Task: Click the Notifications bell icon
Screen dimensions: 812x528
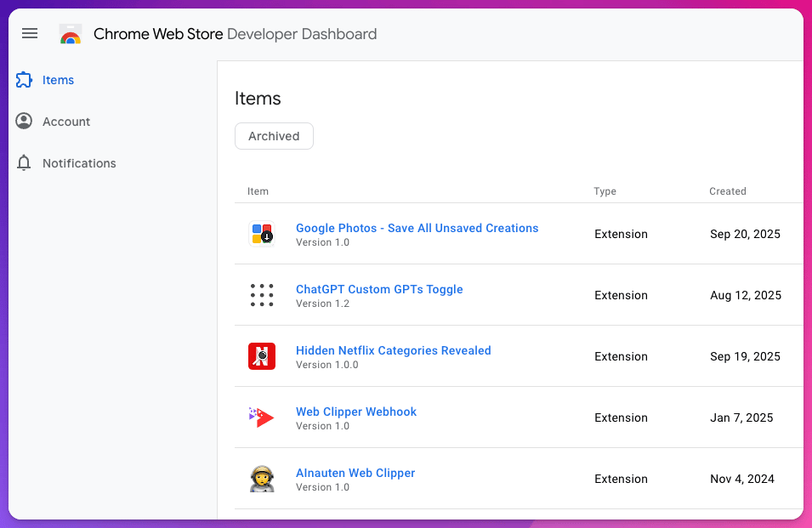Action: click(24, 163)
